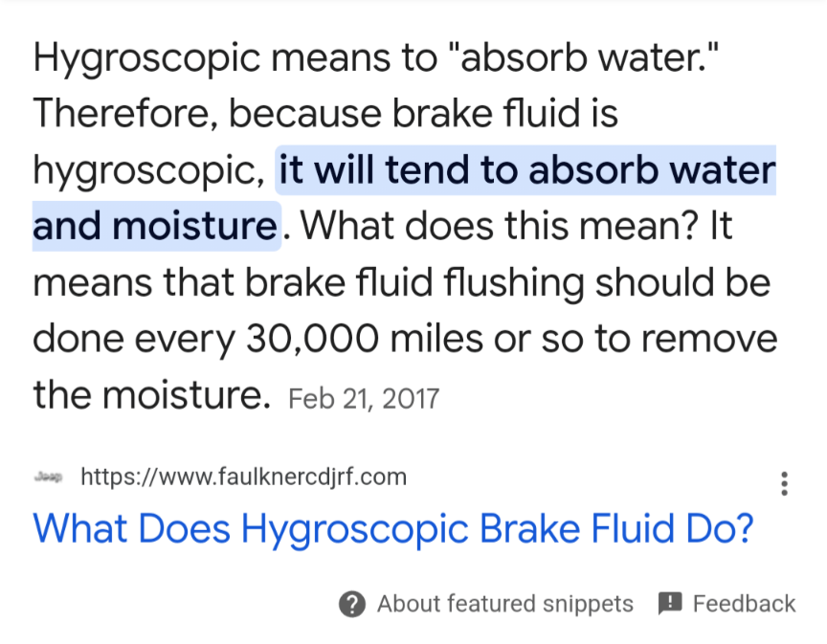This screenshot has height=644, width=827.
Task: Click the Jeep favicon beside the URL
Action: pyautogui.click(x=48, y=477)
